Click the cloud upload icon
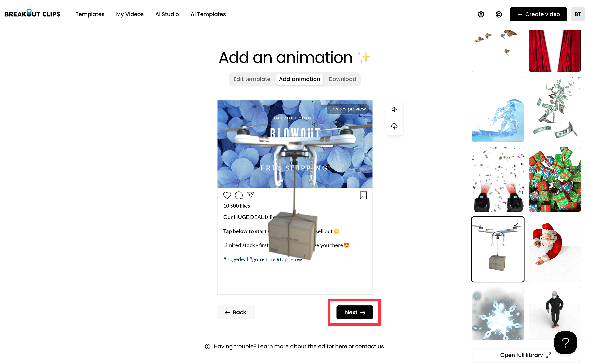The width and height of the screenshot is (590, 364). click(394, 126)
